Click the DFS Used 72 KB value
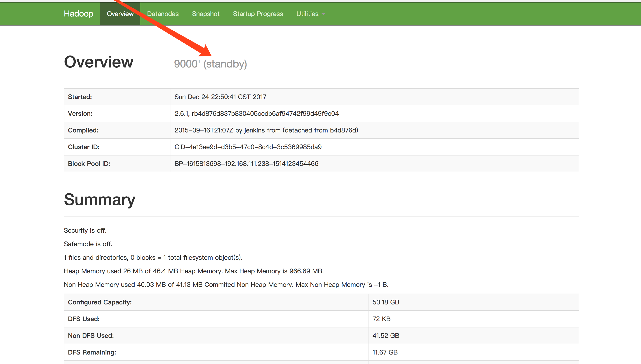 click(381, 319)
